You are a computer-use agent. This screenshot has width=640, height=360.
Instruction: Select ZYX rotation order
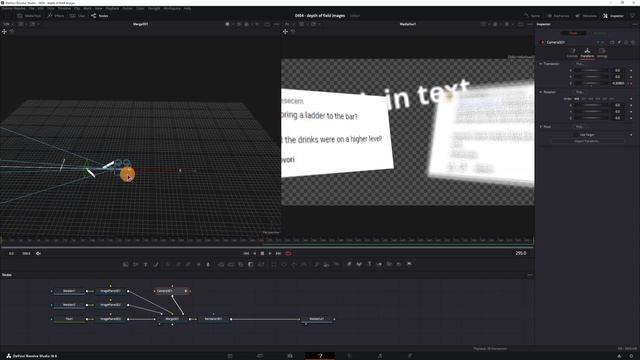pos(611,99)
